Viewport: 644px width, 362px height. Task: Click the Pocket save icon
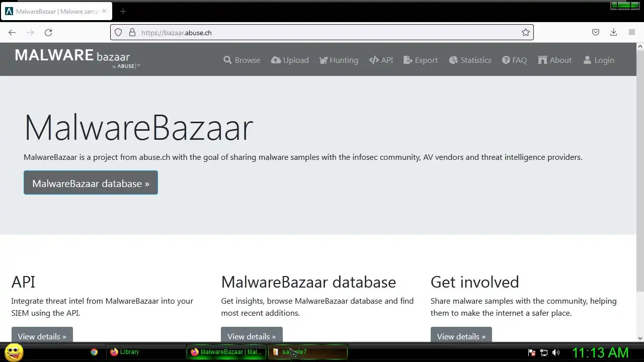[x=596, y=33]
